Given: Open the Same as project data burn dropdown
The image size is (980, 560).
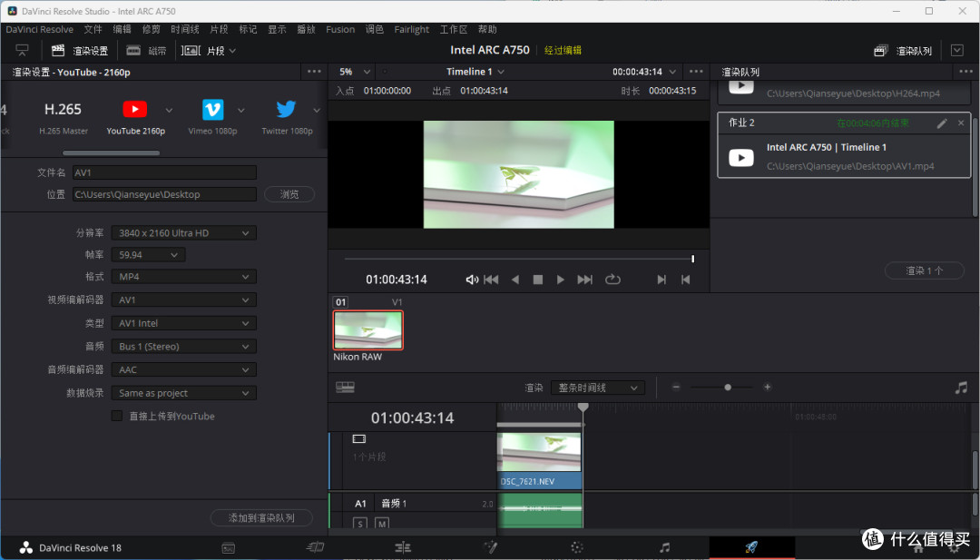Looking at the screenshot, I should coord(183,393).
